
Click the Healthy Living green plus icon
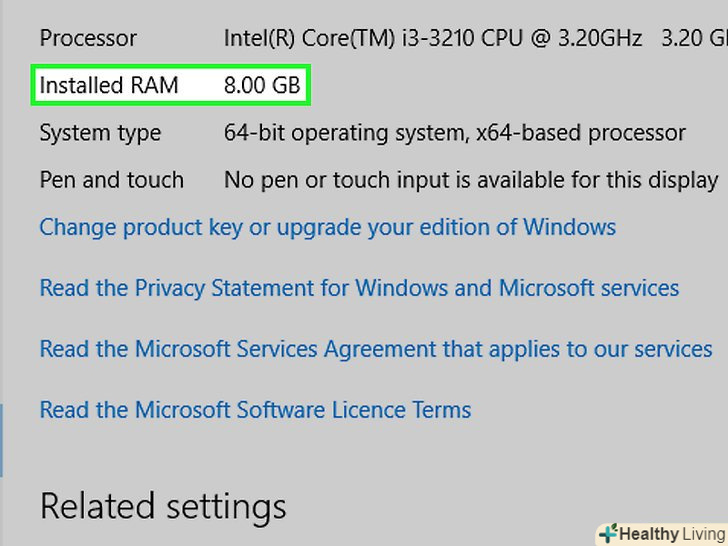608,534
